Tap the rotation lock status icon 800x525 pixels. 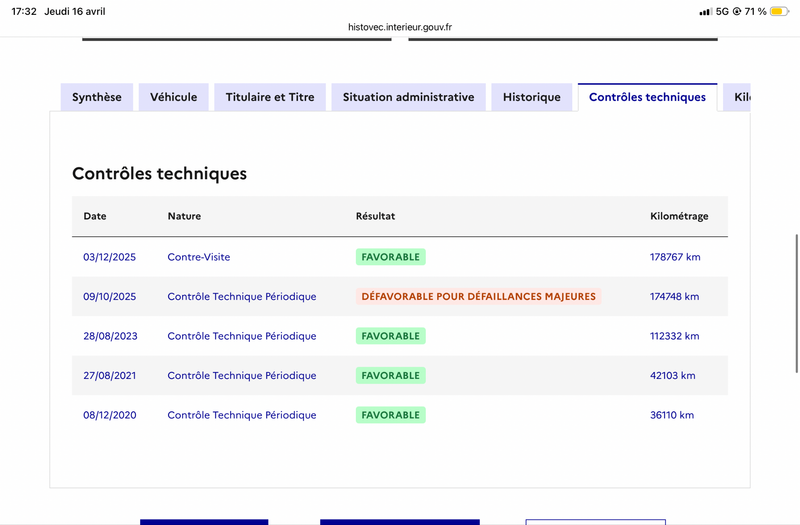pos(737,11)
